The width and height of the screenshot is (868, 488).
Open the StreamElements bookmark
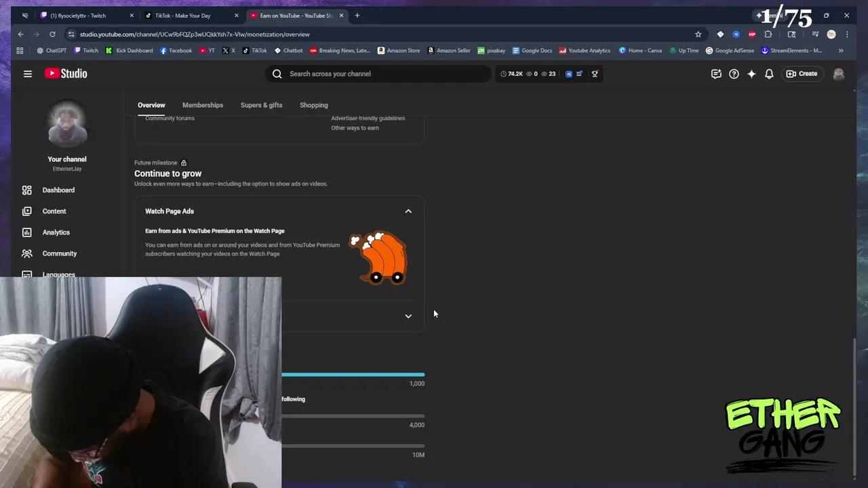[x=791, y=50]
